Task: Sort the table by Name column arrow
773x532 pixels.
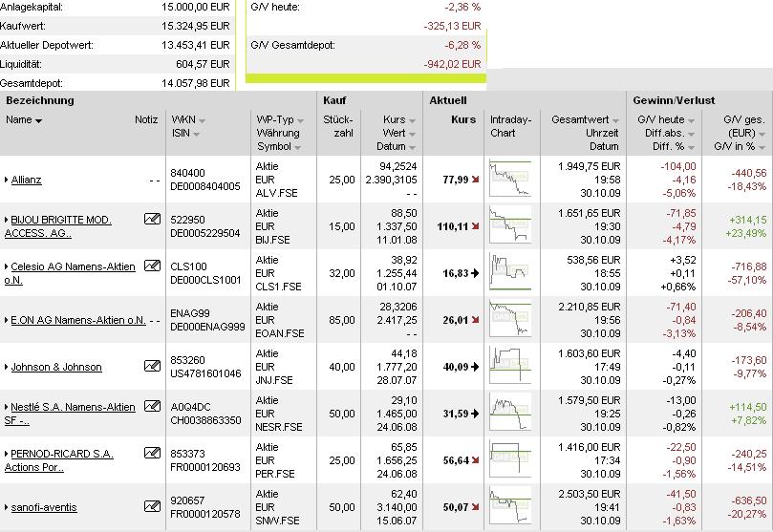Action: 38,120
